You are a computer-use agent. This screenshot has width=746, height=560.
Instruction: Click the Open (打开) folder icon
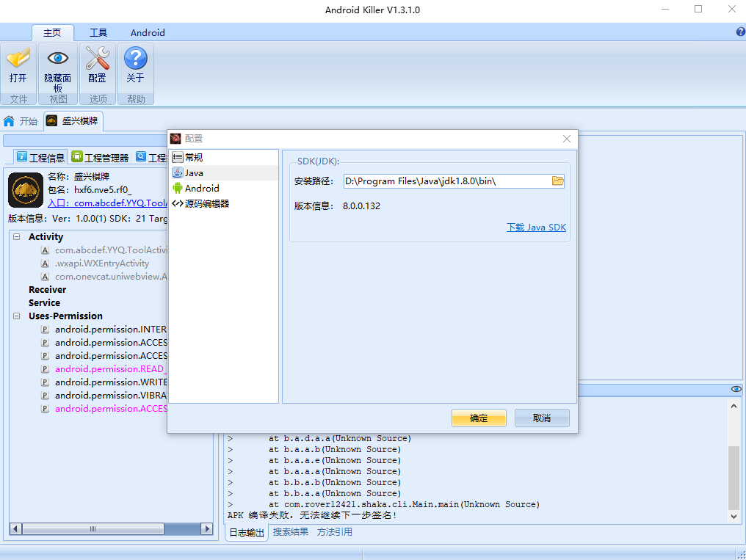tap(18, 59)
